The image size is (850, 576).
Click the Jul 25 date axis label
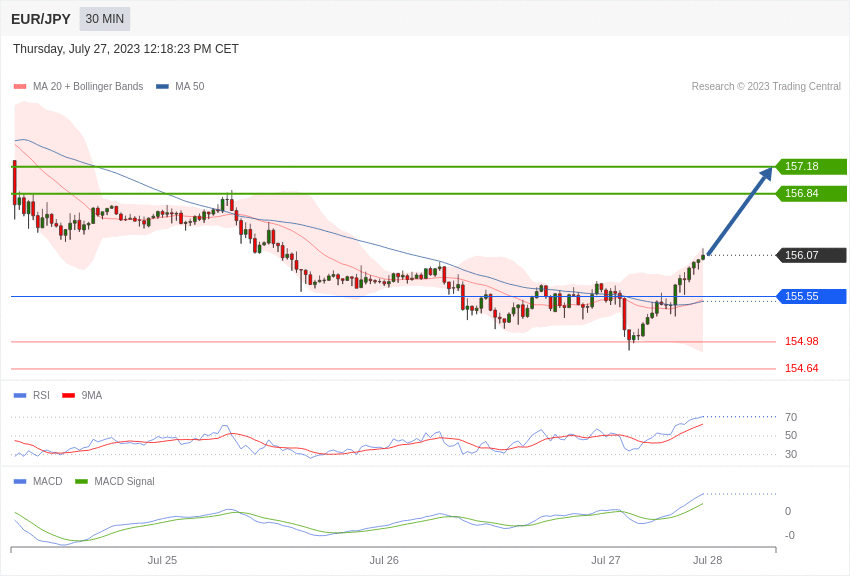click(162, 560)
